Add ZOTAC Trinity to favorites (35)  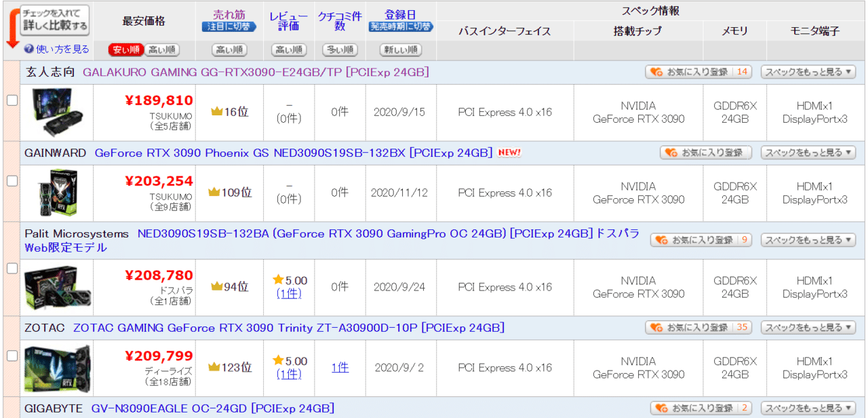click(698, 327)
